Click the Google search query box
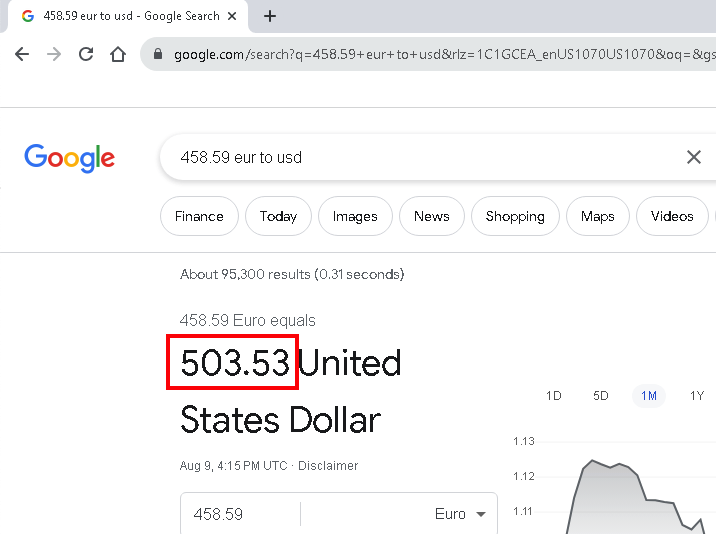The width and height of the screenshot is (716, 534). (x=420, y=157)
